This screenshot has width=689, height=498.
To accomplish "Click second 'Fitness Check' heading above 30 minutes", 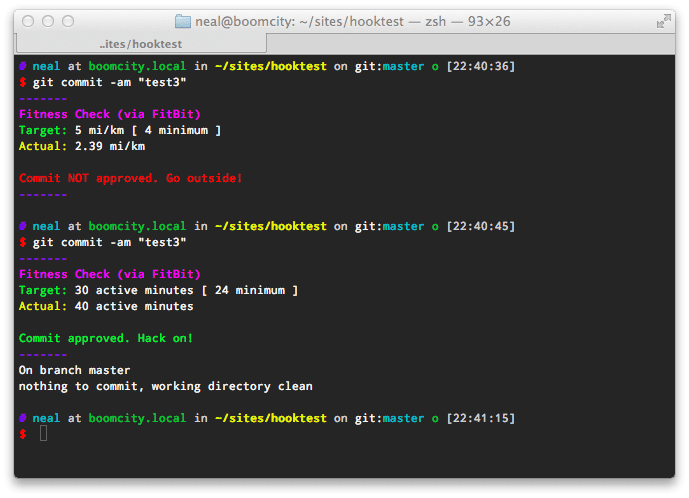I will pos(109,274).
